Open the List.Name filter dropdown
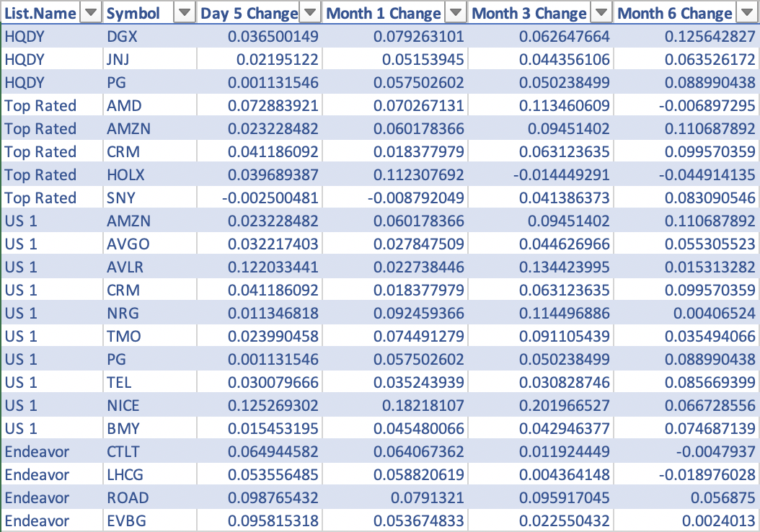Screen dimensions: 760x532 pos(91,13)
